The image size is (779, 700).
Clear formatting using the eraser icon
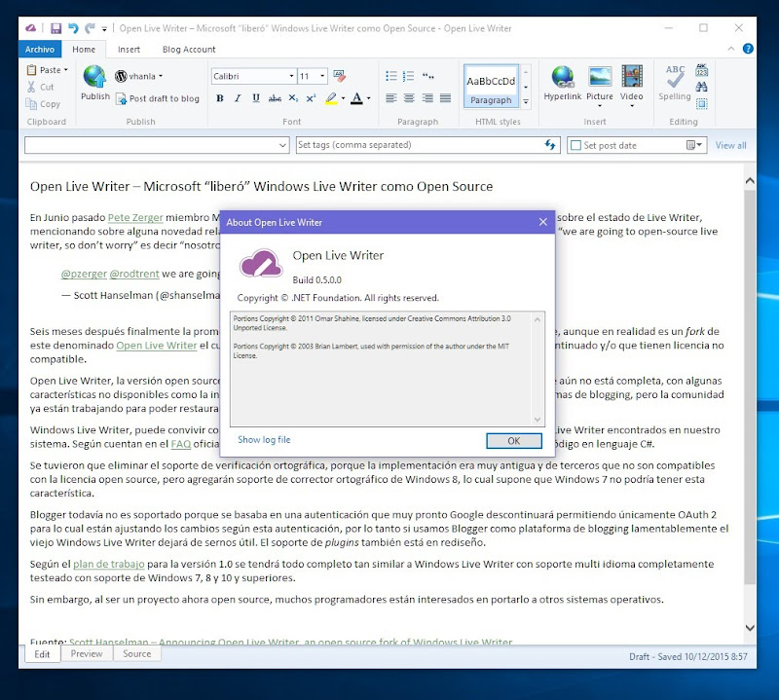339,76
